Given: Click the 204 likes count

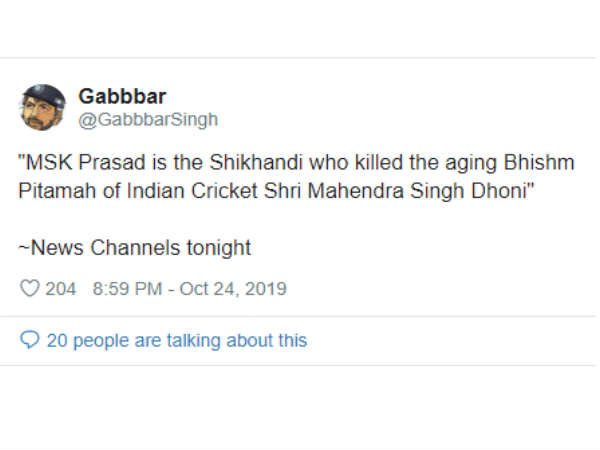Looking at the screenshot, I should click(61, 289).
